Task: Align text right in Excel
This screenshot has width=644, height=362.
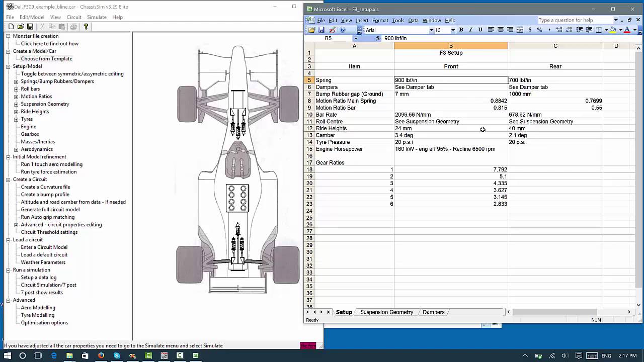Action: (x=510, y=30)
